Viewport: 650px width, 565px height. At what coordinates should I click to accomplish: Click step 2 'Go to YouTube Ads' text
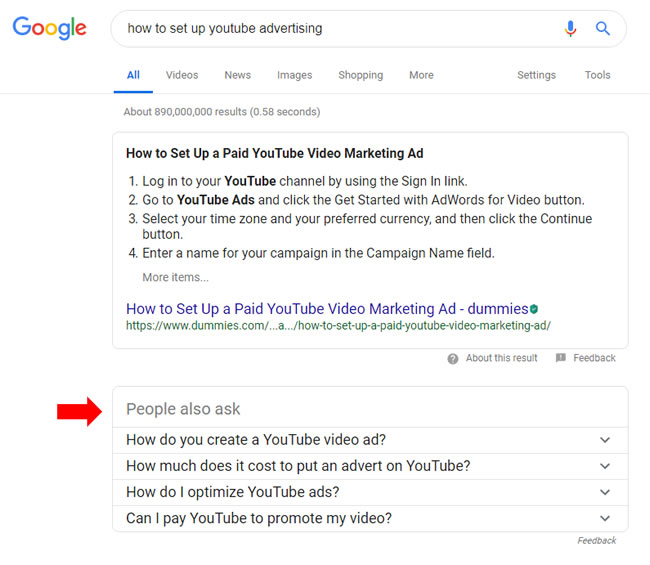coord(363,200)
